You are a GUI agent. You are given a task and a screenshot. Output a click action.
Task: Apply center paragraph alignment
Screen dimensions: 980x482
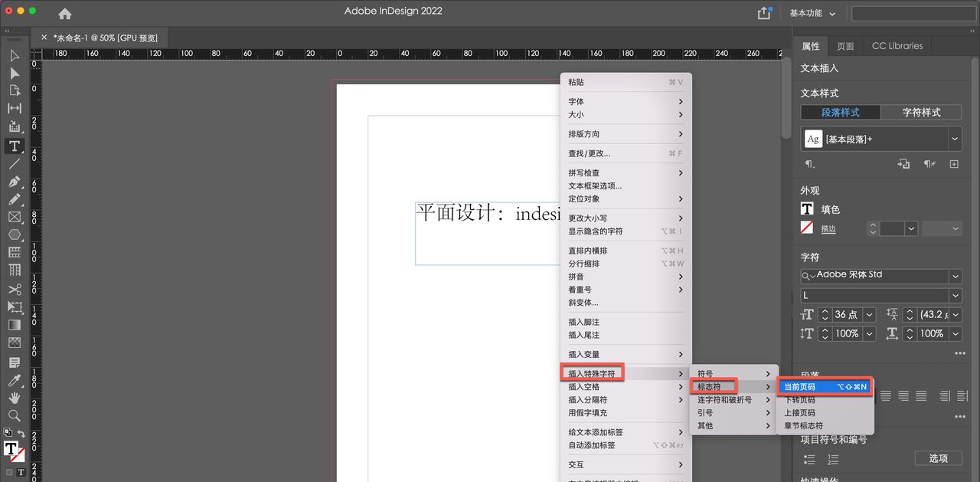(x=903, y=395)
